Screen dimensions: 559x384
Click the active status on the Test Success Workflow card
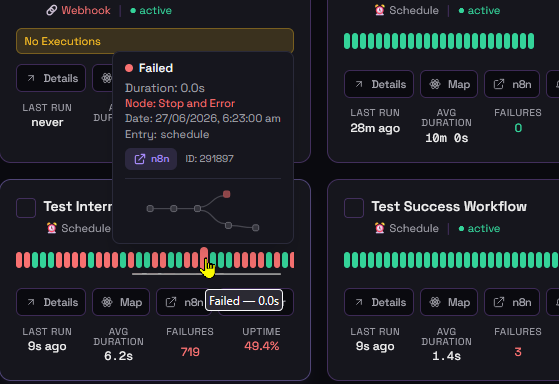479,228
